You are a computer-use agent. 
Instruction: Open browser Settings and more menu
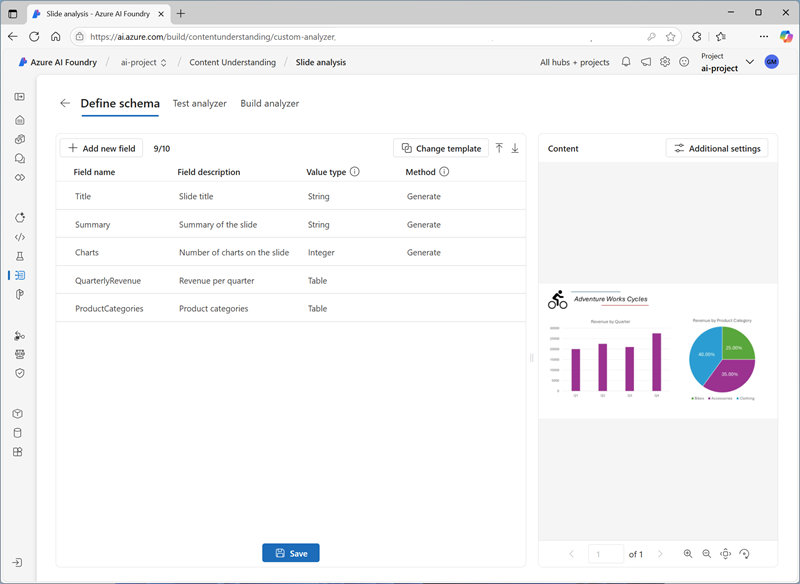point(764,37)
